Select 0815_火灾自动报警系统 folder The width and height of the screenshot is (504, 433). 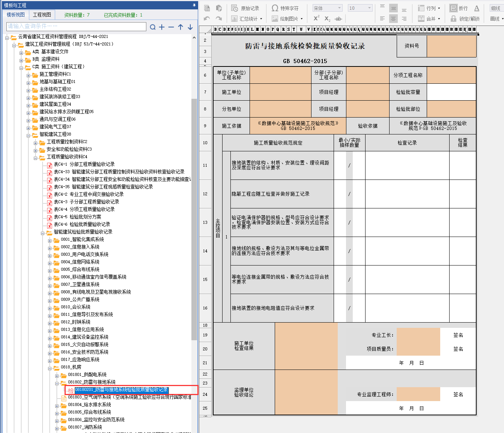[x=84, y=344]
